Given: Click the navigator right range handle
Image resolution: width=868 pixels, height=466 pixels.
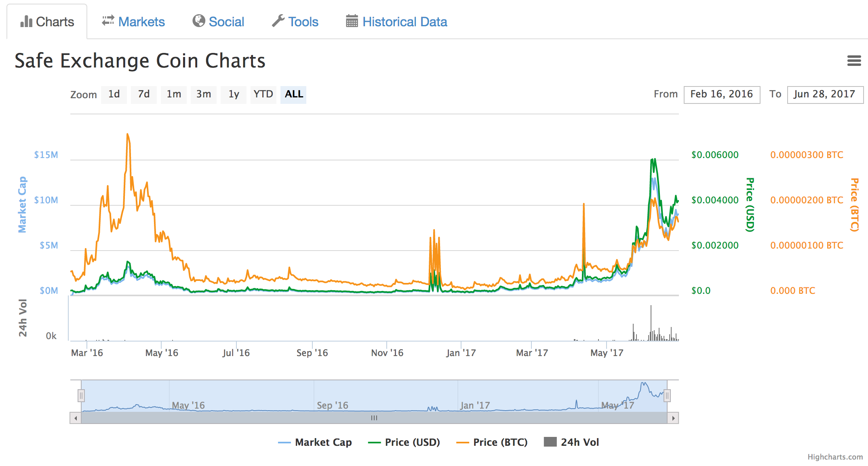Looking at the screenshot, I should 667,396.
